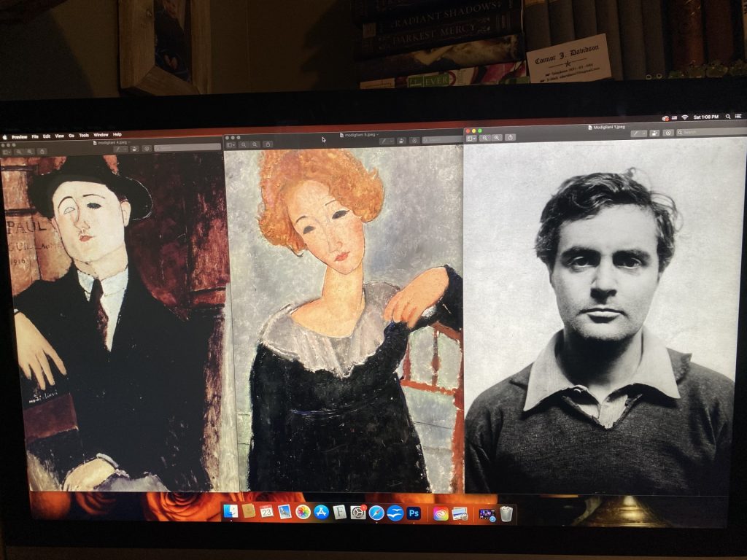Share the Modigliani 1.jpeg image
The height and width of the screenshot is (560, 747).
(510, 137)
